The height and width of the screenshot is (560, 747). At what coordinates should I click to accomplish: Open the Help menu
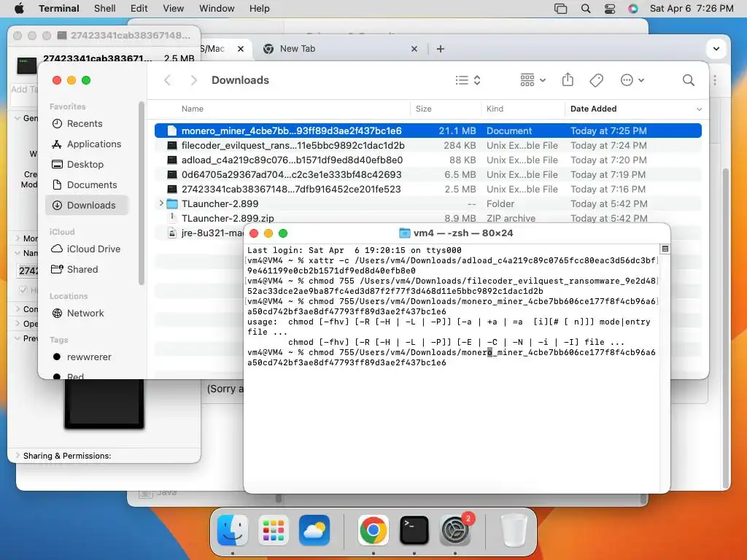[259, 8]
